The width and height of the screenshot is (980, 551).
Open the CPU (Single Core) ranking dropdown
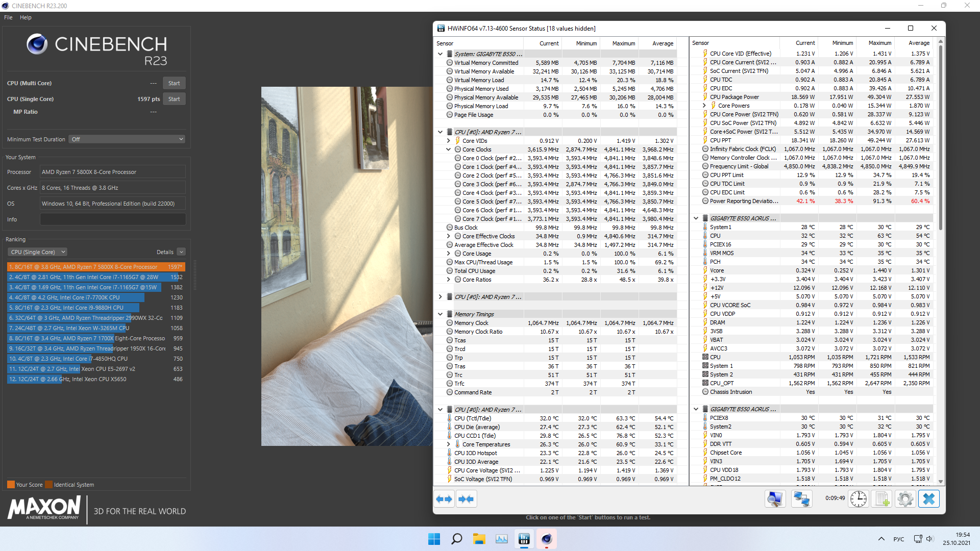38,252
